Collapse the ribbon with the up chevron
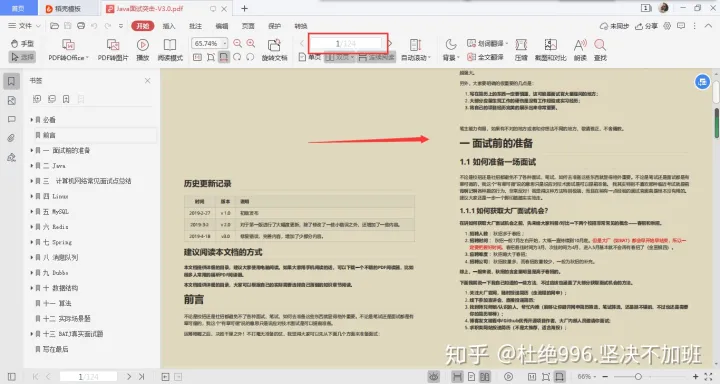Screen dimensions: 720x384 (x=709, y=26)
